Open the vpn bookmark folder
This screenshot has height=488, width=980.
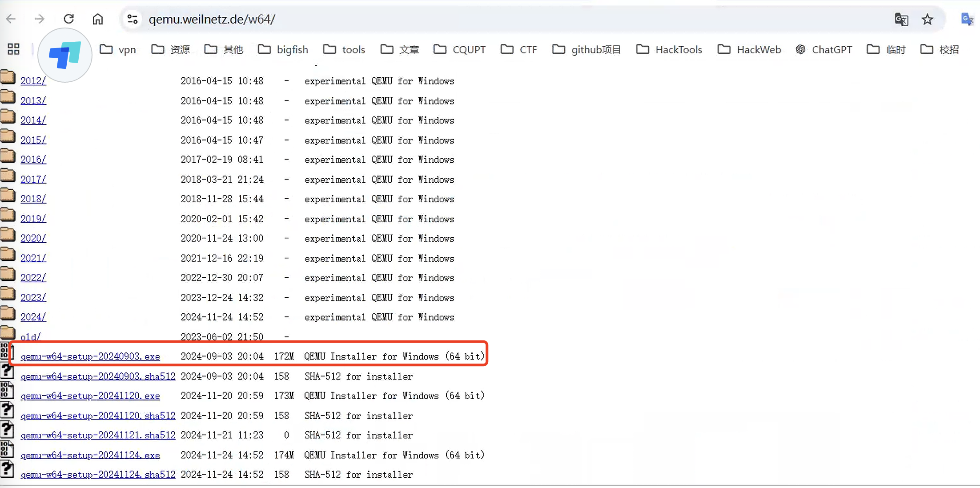(x=118, y=49)
